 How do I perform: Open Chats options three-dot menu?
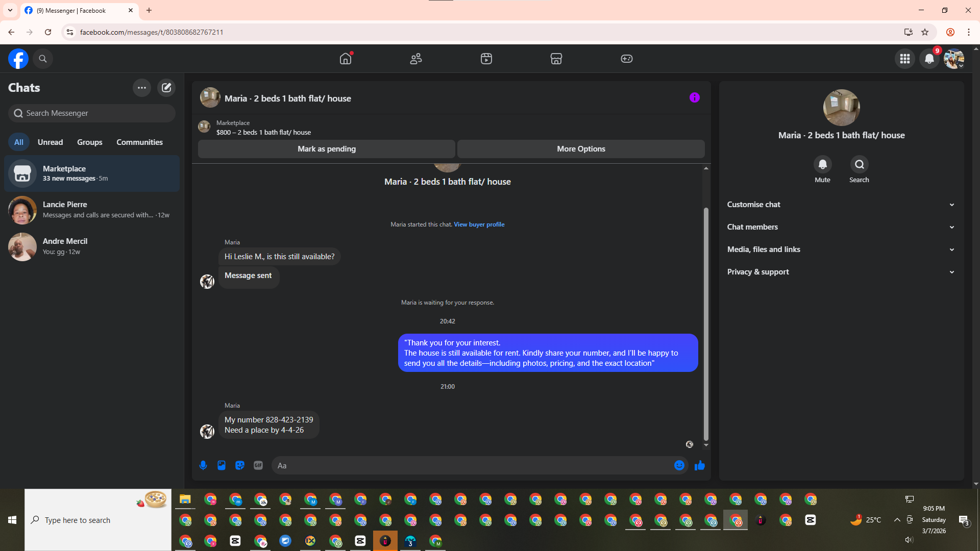tap(142, 88)
